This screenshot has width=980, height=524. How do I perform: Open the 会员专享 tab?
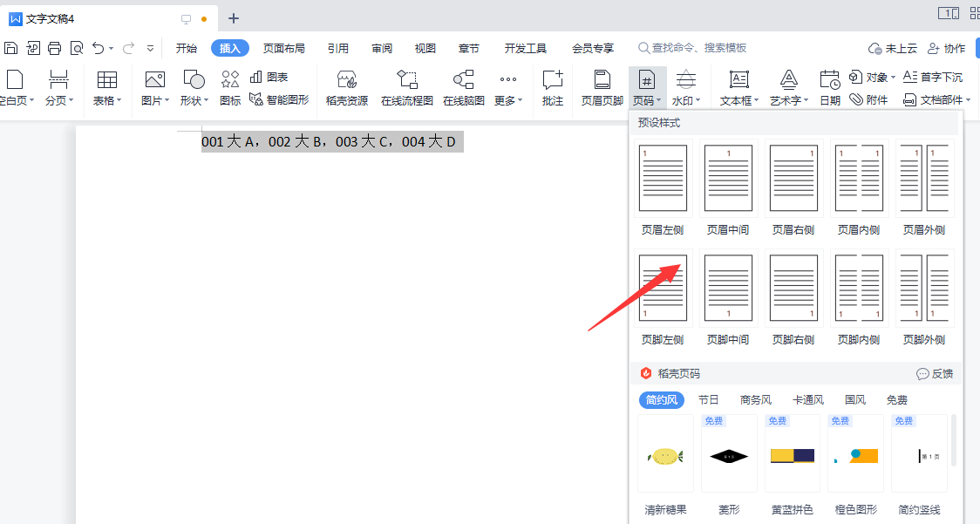593,48
